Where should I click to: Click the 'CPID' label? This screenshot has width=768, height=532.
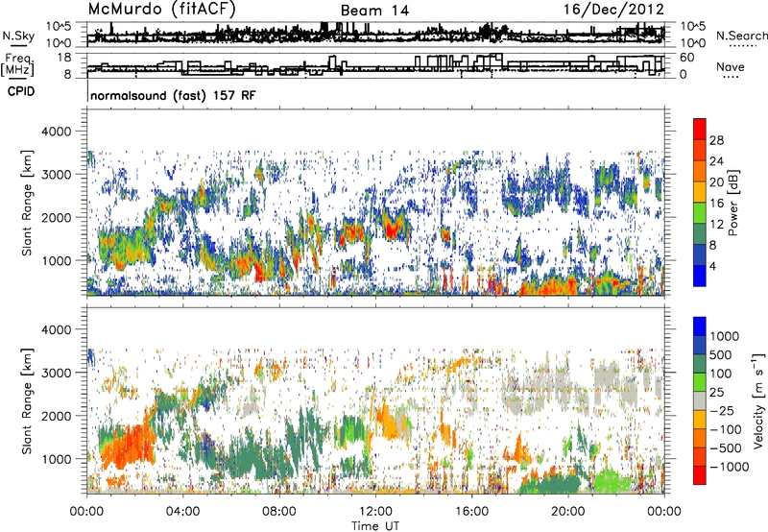tap(21, 91)
